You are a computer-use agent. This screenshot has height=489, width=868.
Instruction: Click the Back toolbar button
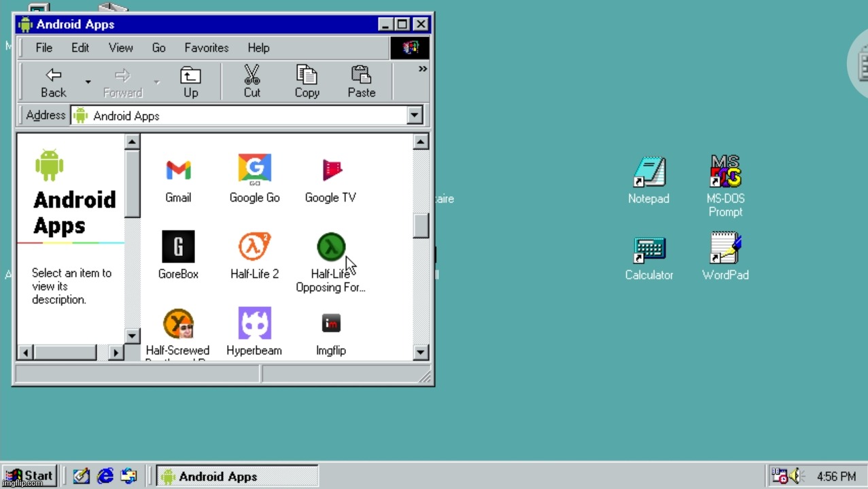pos(53,82)
